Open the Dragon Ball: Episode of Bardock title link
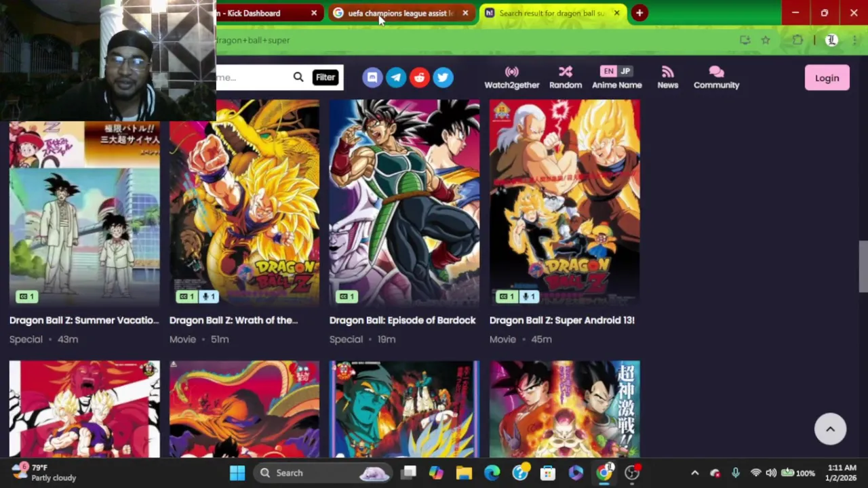The width and height of the screenshot is (868, 488). coord(402,320)
